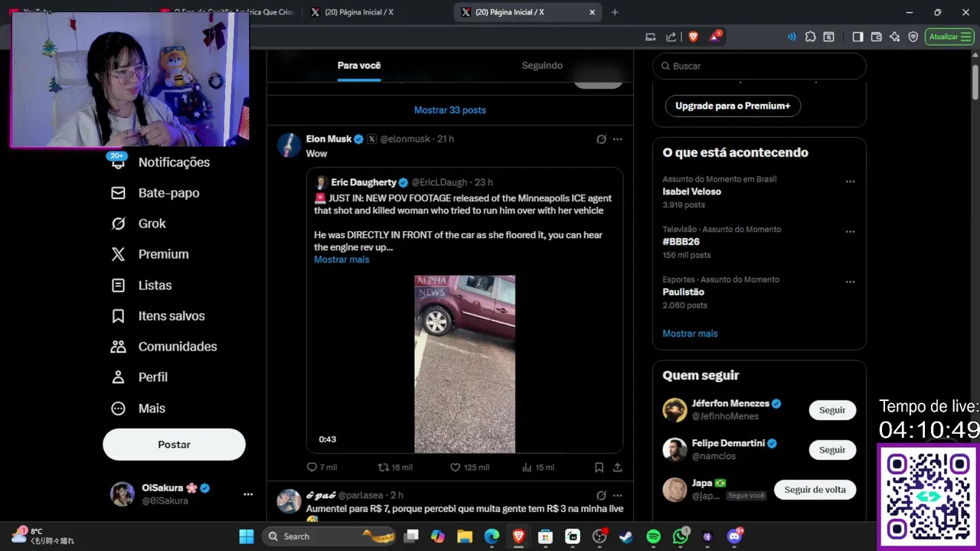Open the Perfil person icon
The image size is (980, 551).
118,377
